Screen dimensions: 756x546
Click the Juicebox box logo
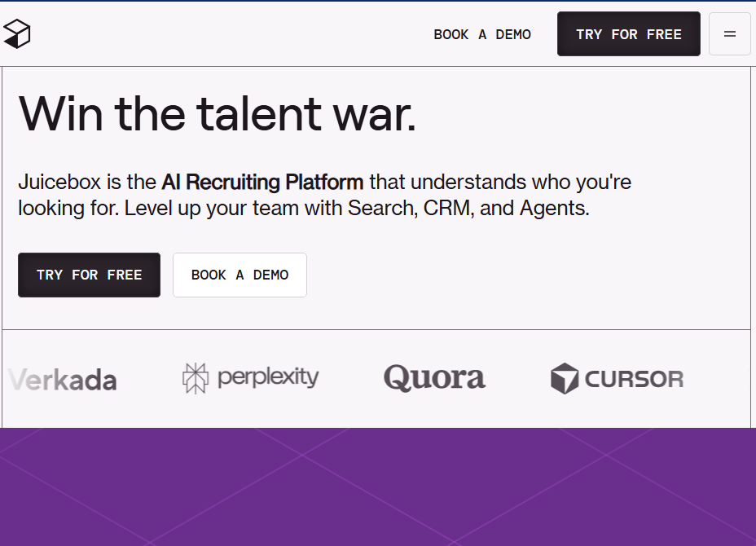coord(17,34)
